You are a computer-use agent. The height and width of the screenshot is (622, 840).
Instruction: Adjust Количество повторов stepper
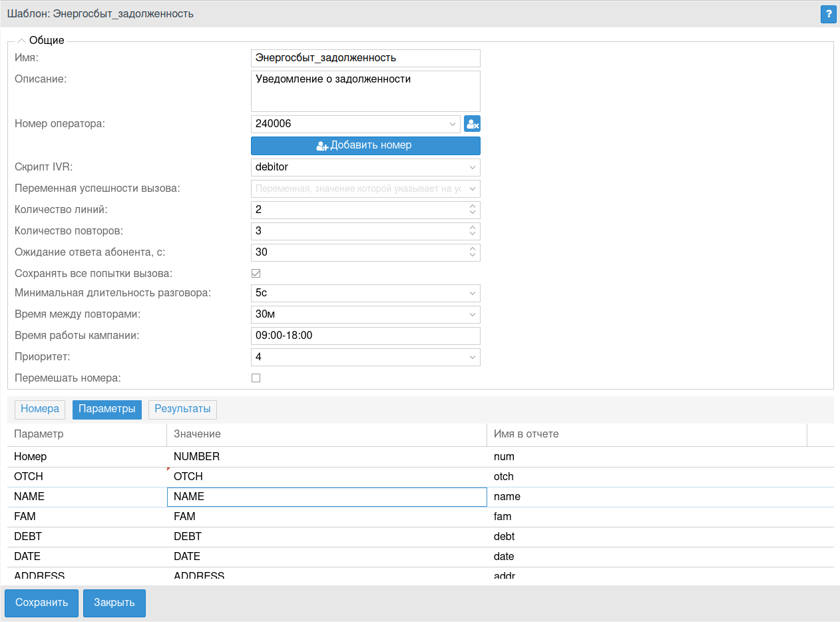472,231
